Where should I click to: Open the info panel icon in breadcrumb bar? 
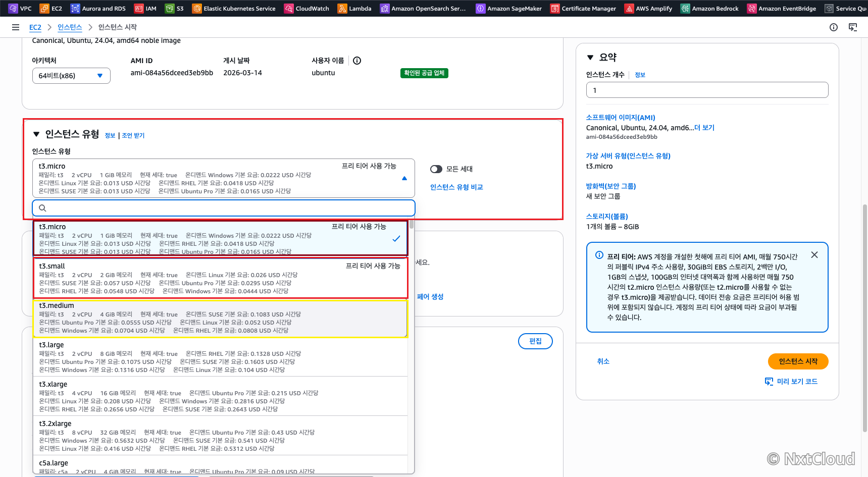click(x=834, y=27)
